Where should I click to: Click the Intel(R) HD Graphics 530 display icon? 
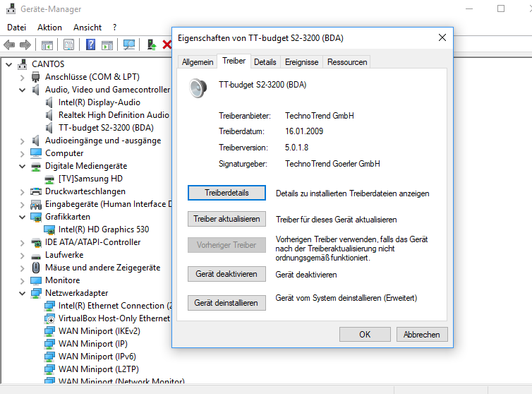click(x=49, y=229)
